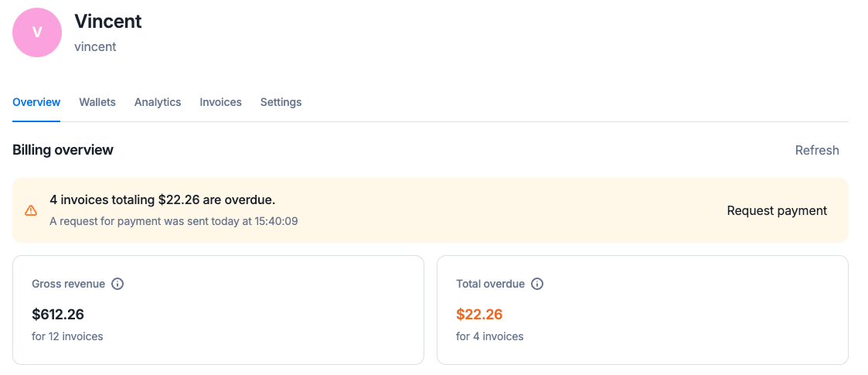The height and width of the screenshot is (375, 868).
Task: Go to the Invoices tab
Action: [x=221, y=102]
